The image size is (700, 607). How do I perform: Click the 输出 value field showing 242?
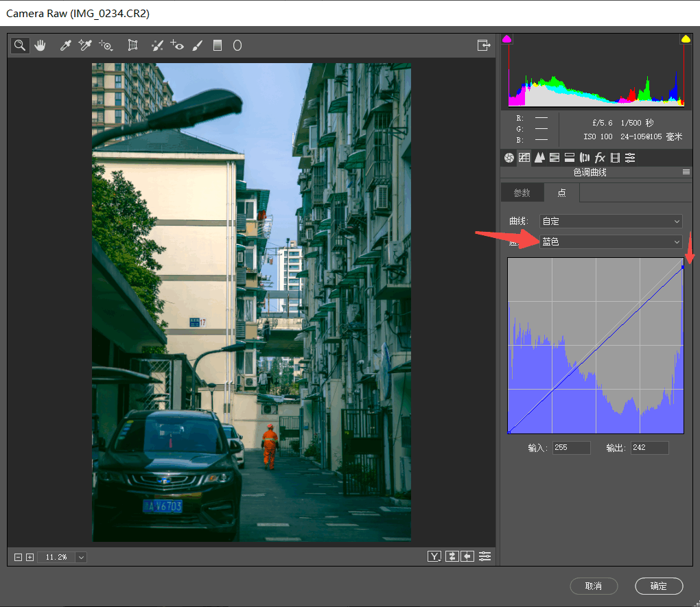tap(649, 447)
